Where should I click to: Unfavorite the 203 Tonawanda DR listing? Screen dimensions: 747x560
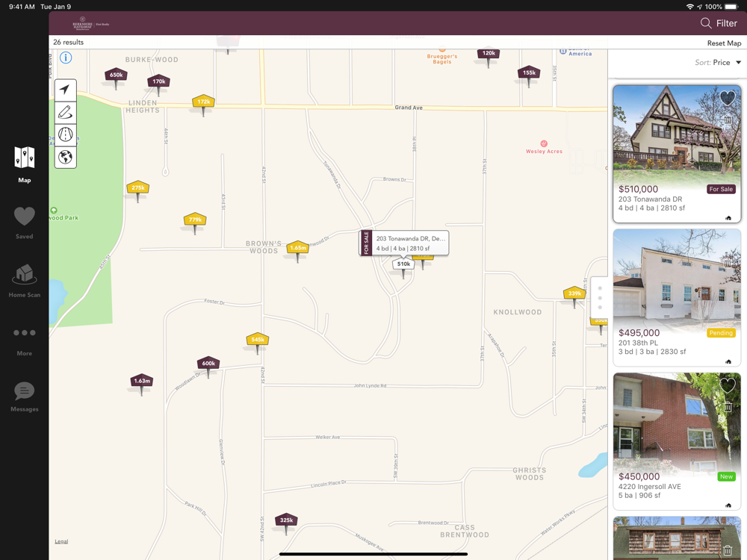point(727,98)
